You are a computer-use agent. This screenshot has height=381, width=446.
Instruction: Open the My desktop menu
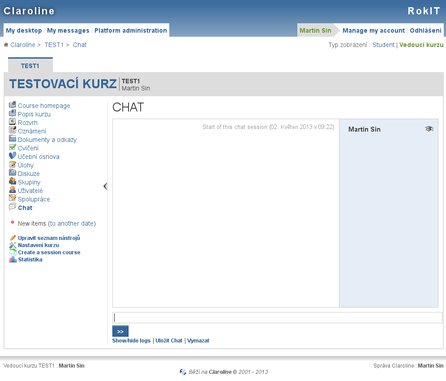pyautogui.click(x=24, y=30)
